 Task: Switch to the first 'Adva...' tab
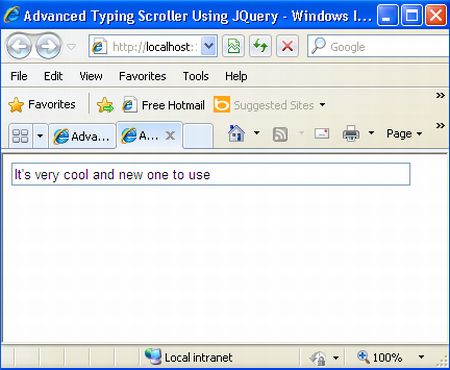click(82, 136)
